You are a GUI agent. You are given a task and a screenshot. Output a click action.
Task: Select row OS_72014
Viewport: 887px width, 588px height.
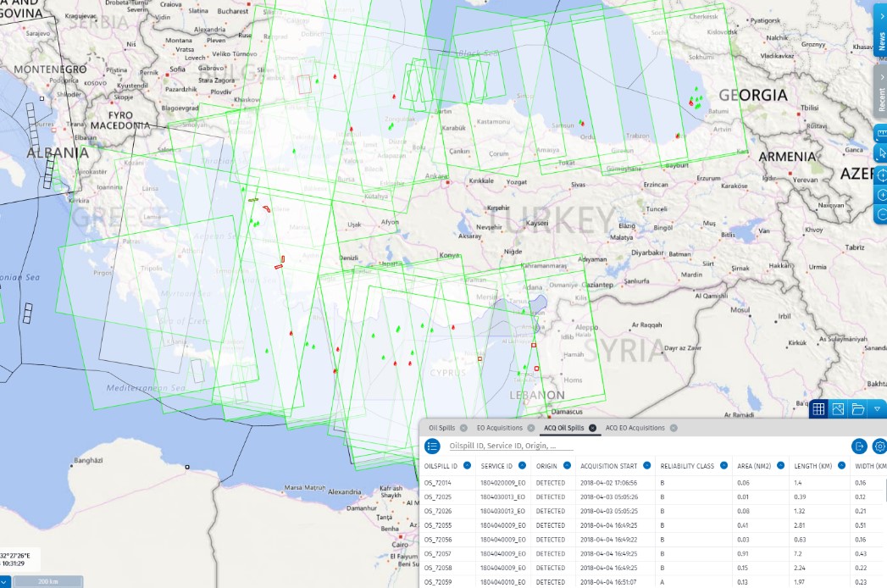point(653,483)
